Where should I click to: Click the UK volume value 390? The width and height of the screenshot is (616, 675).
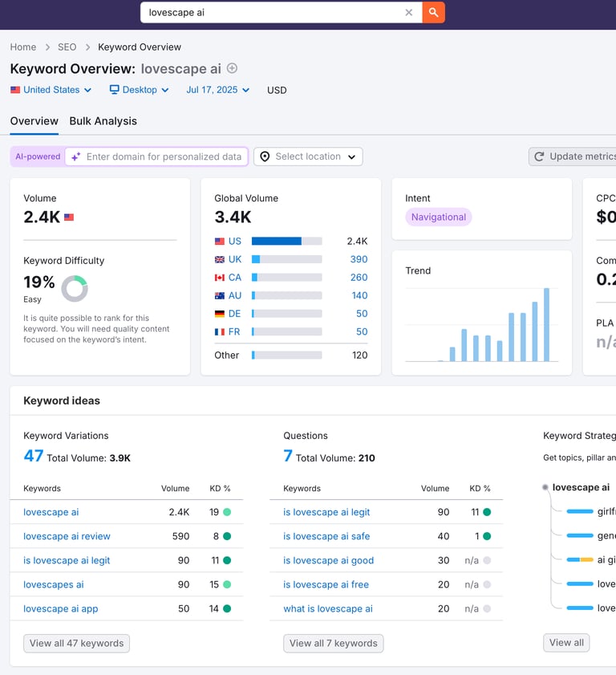tap(359, 259)
